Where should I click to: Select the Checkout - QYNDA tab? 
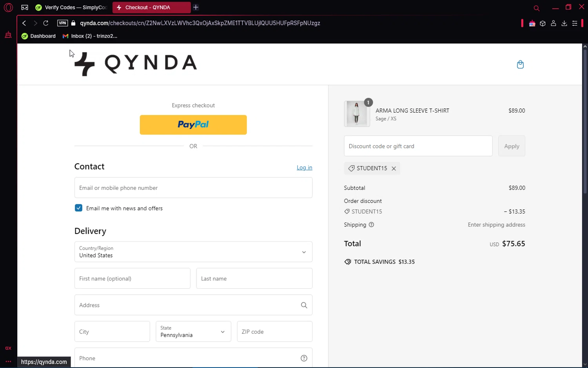pyautogui.click(x=151, y=7)
